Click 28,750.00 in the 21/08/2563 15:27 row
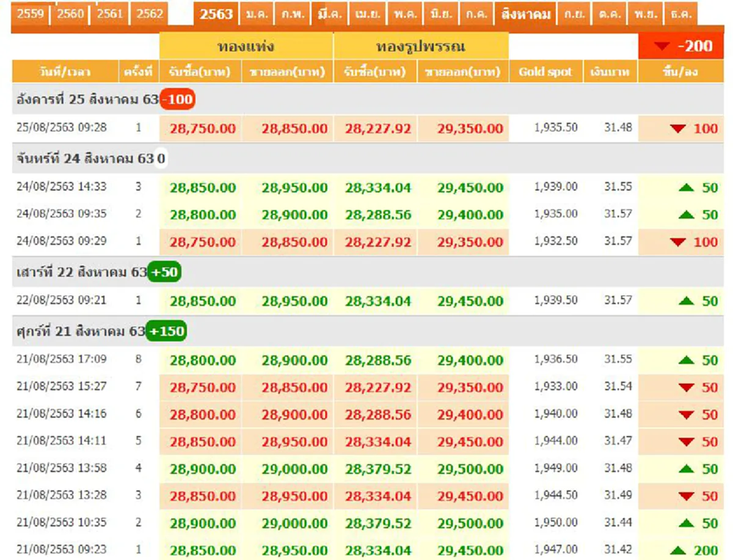733x560 pixels. pyautogui.click(x=203, y=388)
